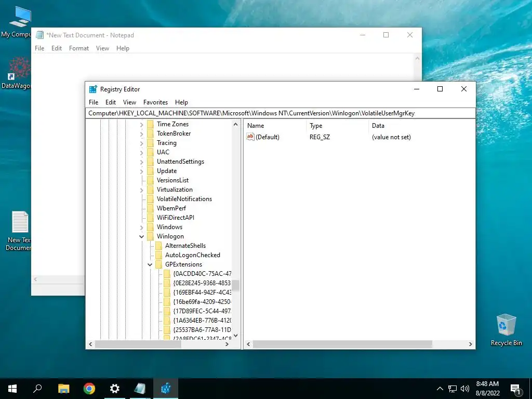This screenshot has height=399, width=532.
Task: Open the Help menu in Registry Editor
Action: click(x=181, y=102)
